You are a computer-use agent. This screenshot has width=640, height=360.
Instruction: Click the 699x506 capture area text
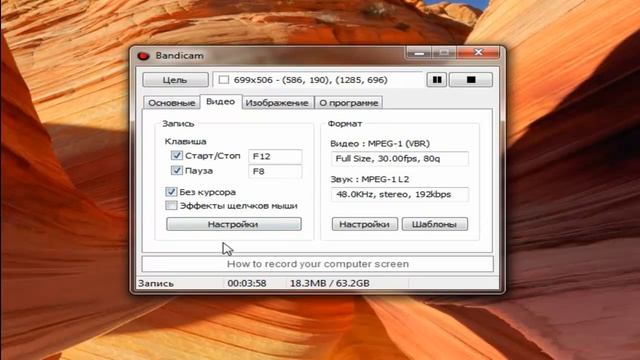point(310,80)
